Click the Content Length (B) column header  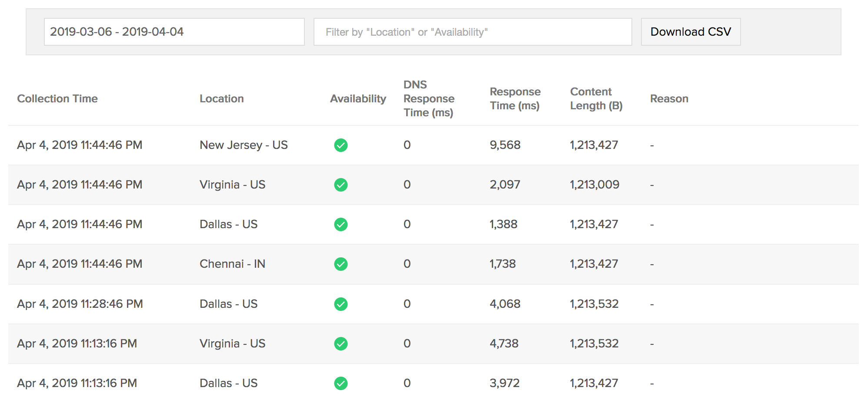tap(596, 99)
